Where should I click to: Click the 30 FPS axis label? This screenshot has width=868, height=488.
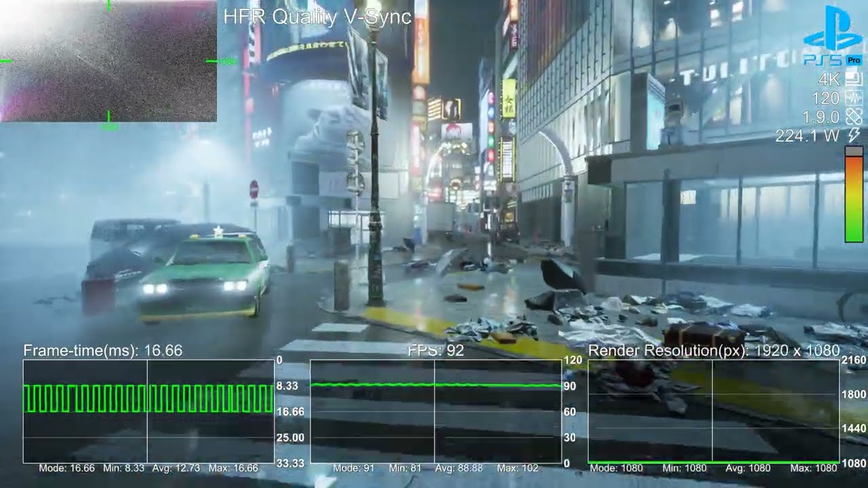[570, 438]
